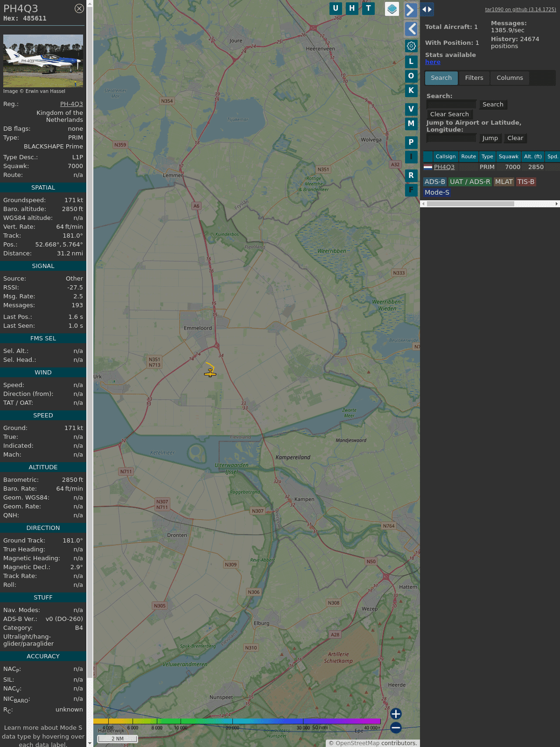Screen dimensions: 560x747
Task: Toggle the P map button
Action: 411,142
